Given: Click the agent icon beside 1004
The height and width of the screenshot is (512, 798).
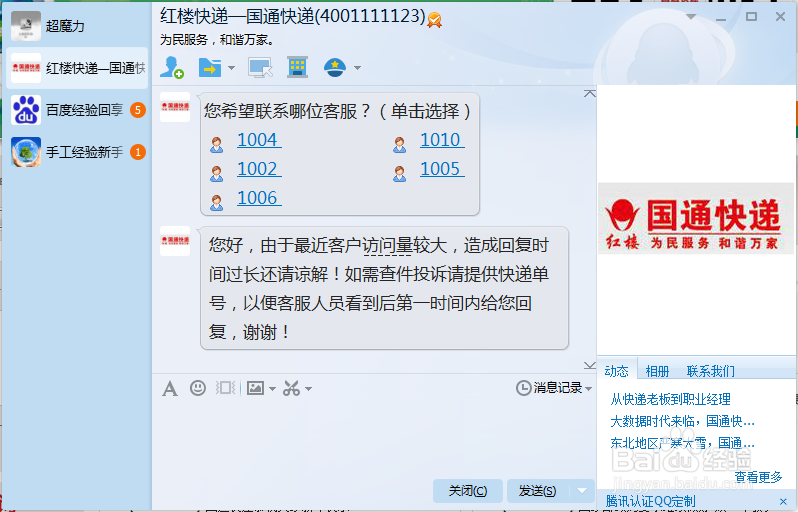Looking at the screenshot, I should pos(217,145).
